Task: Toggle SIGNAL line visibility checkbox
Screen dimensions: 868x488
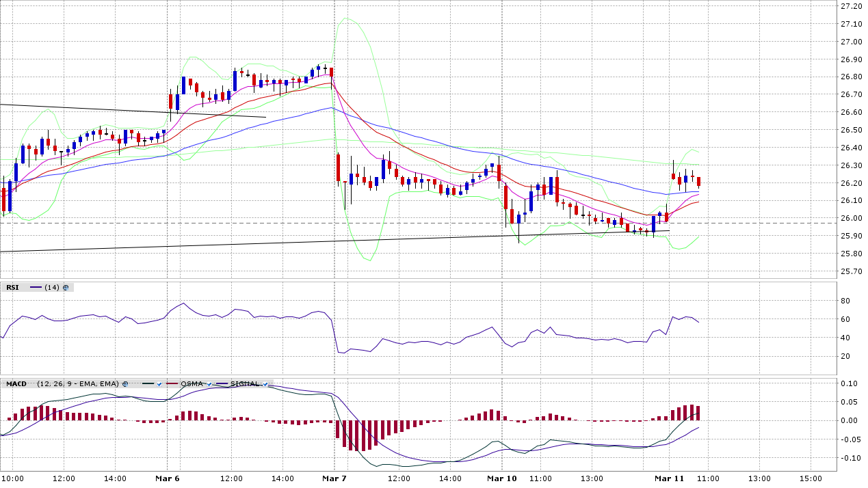Action: [265, 384]
